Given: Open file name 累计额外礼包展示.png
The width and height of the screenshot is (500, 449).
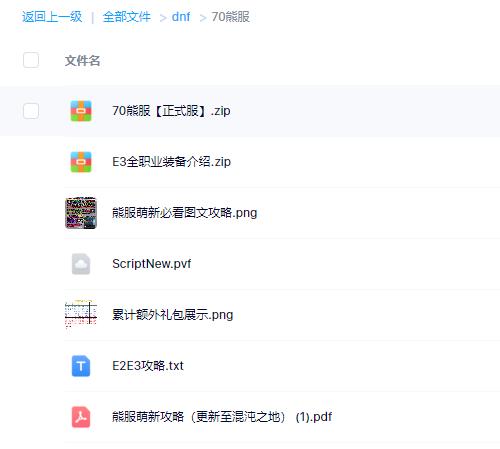Looking at the screenshot, I should point(173,315).
